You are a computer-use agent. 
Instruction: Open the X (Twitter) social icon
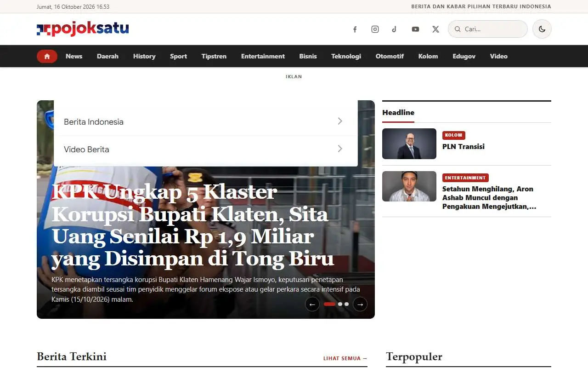pyautogui.click(x=435, y=29)
